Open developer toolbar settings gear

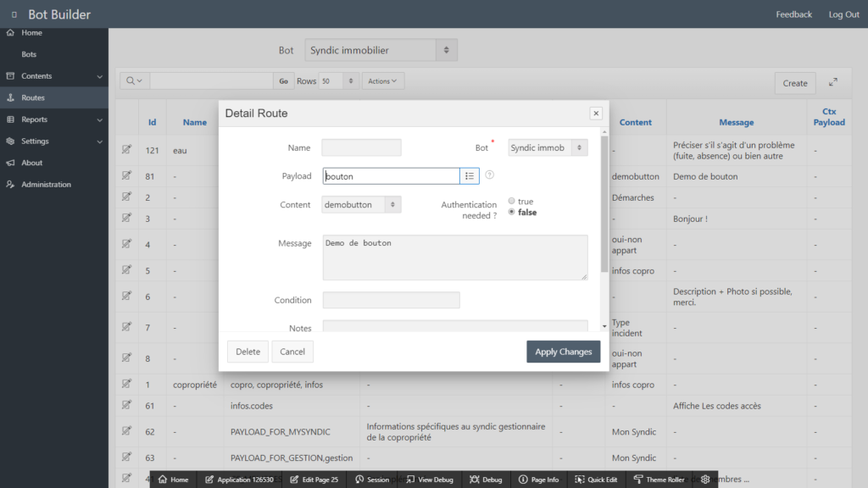705,480
